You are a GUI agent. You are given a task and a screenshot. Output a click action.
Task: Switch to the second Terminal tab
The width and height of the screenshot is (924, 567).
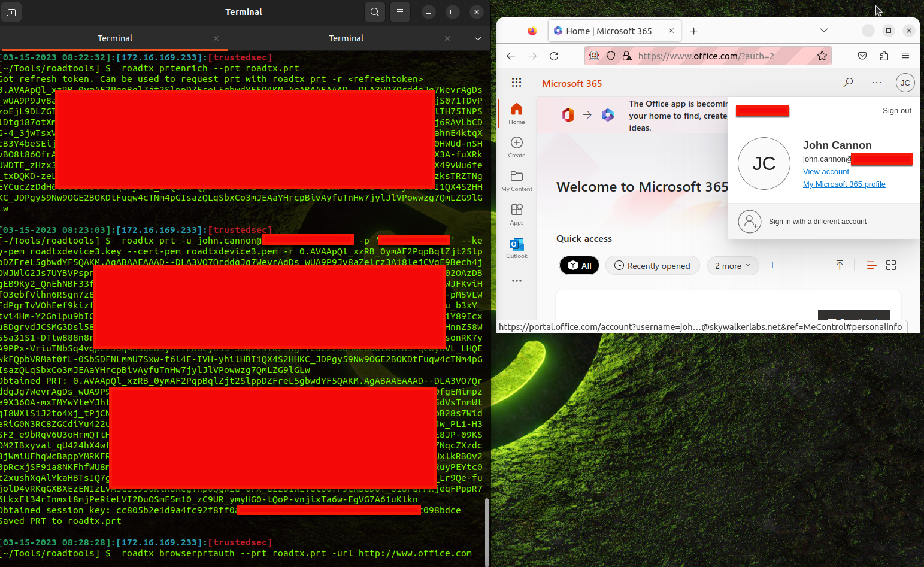pyautogui.click(x=346, y=38)
